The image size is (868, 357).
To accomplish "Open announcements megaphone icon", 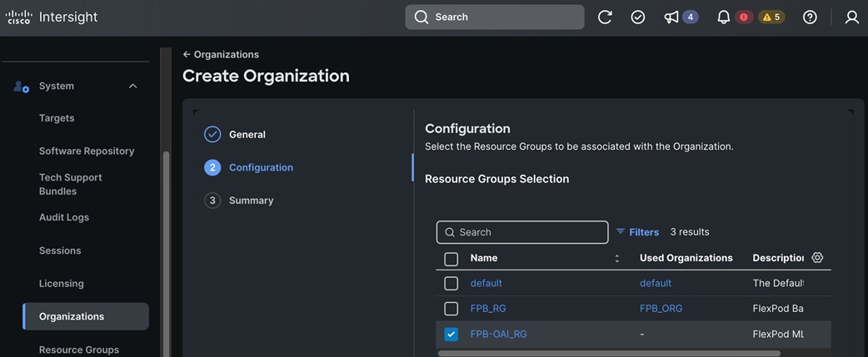I will pyautogui.click(x=671, y=17).
